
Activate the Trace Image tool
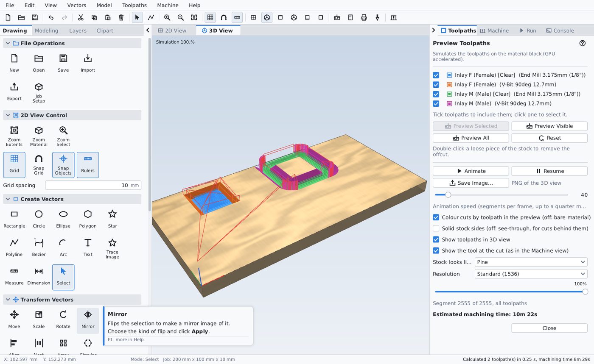112,248
